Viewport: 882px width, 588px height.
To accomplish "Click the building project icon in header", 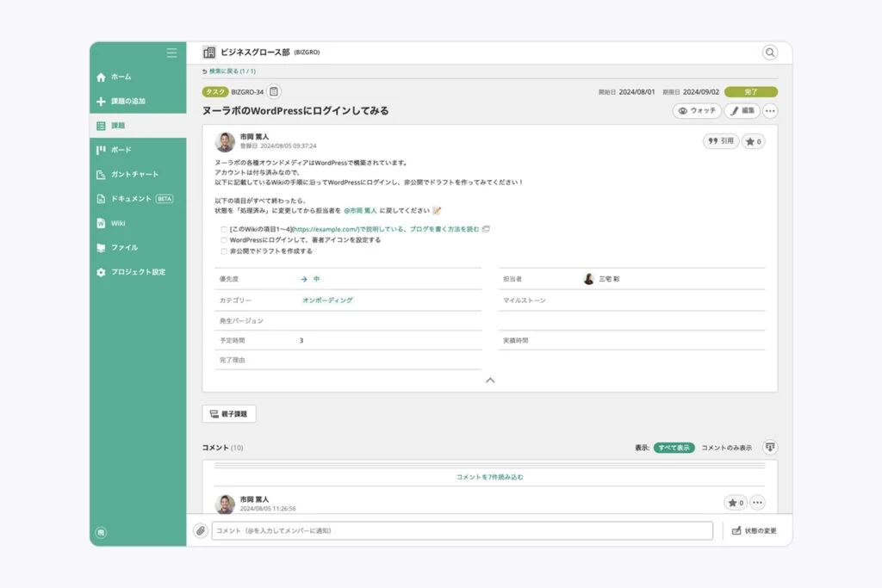I will (x=209, y=53).
